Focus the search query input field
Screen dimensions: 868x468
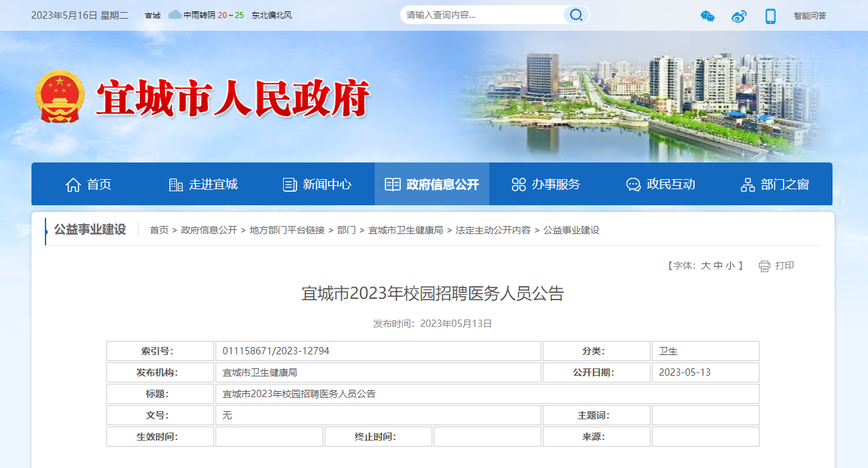click(x=482, y=15)
